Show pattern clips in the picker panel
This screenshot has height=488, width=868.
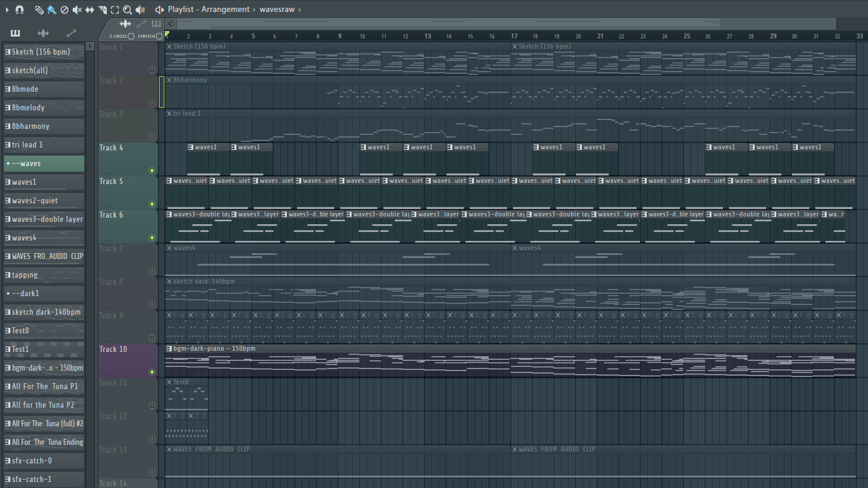pos(16,33)
